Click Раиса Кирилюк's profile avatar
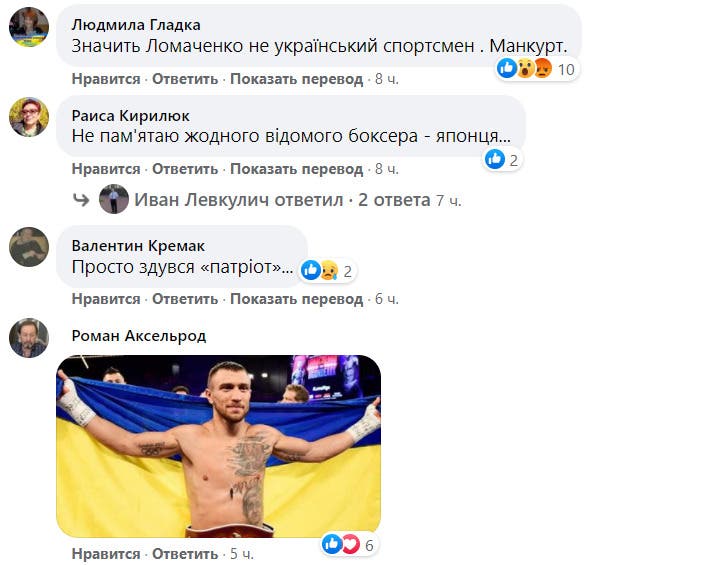The width and height of the screenshot is (719, 565). [29, 117]
